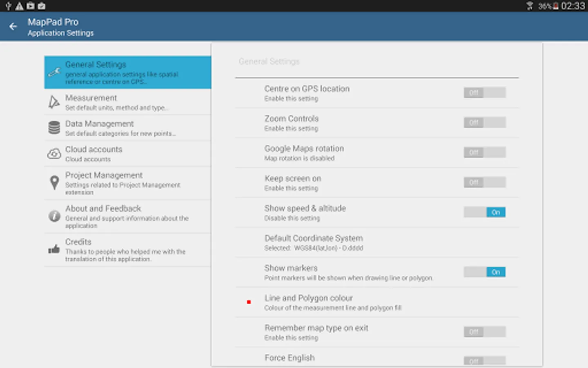Open the Project Management settings category
This screenshot has height=368, width=588.
click(128, 183)
